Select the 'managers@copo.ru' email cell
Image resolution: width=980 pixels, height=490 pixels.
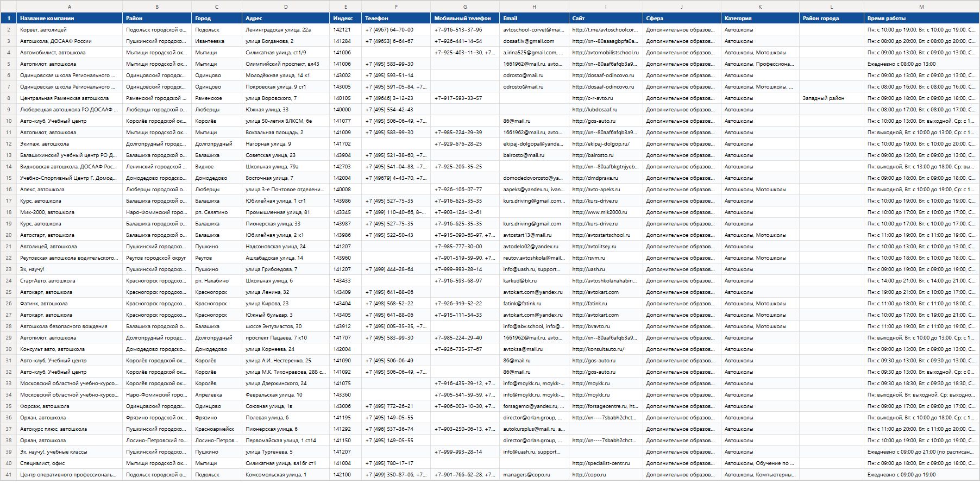coord(534,474)
